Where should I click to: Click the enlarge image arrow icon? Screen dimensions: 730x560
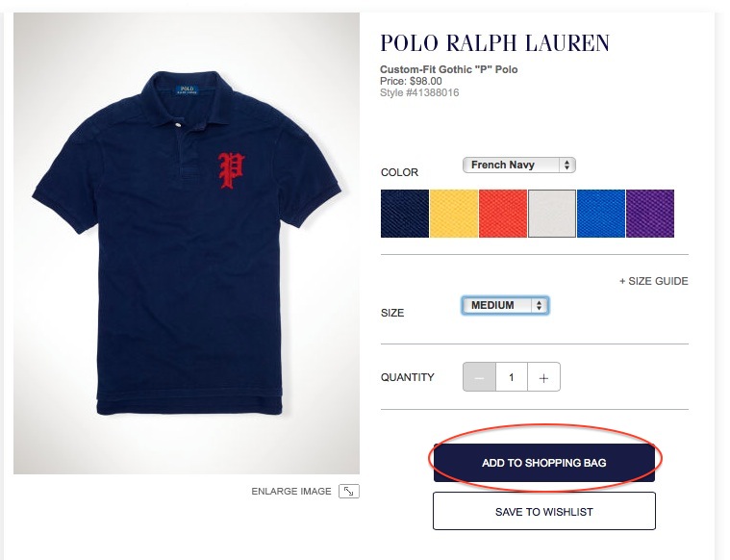349,491
